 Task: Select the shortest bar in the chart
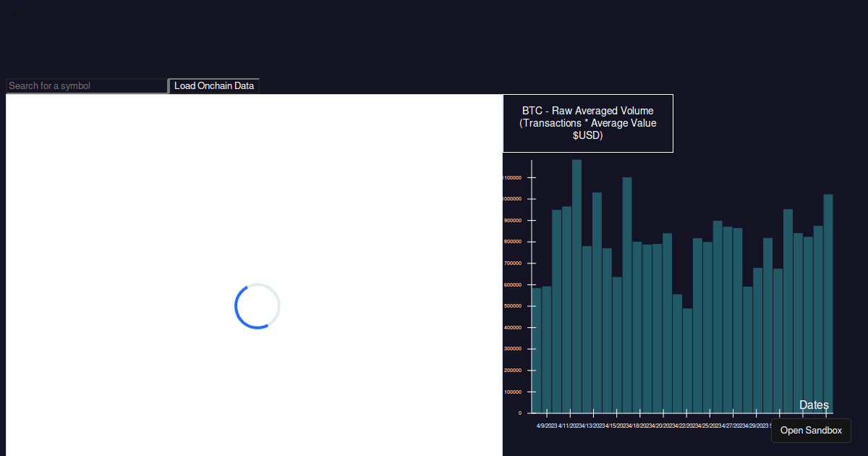pyautogui.click(x=687, y=360)
